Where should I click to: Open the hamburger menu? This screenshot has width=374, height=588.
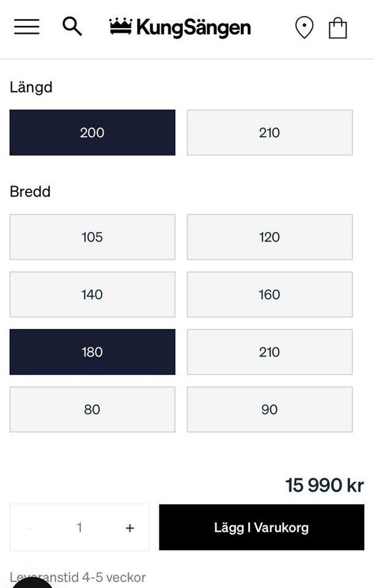pos(26,27)
